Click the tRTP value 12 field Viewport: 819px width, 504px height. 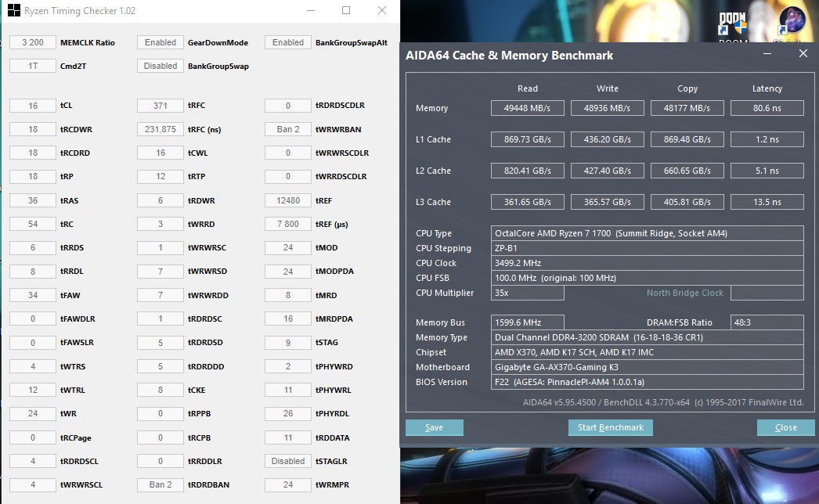pos(161,177)
